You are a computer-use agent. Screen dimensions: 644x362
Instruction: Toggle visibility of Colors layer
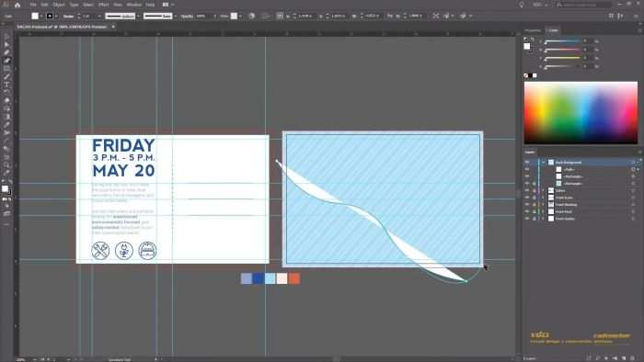click(x=527, y=190)
